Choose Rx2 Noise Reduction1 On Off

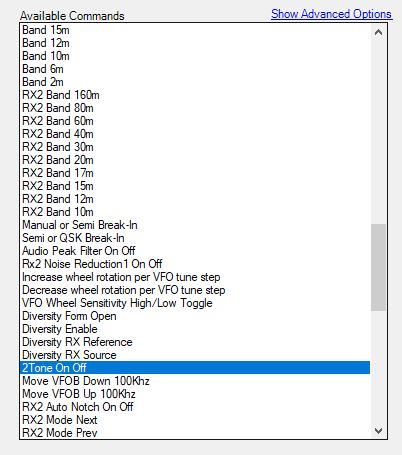(195, 264)
